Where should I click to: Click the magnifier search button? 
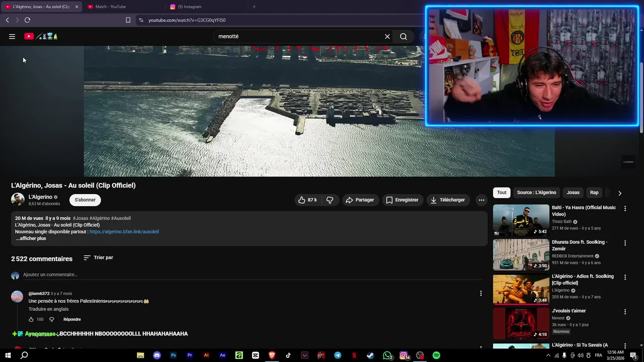click(x=404, y=36)
